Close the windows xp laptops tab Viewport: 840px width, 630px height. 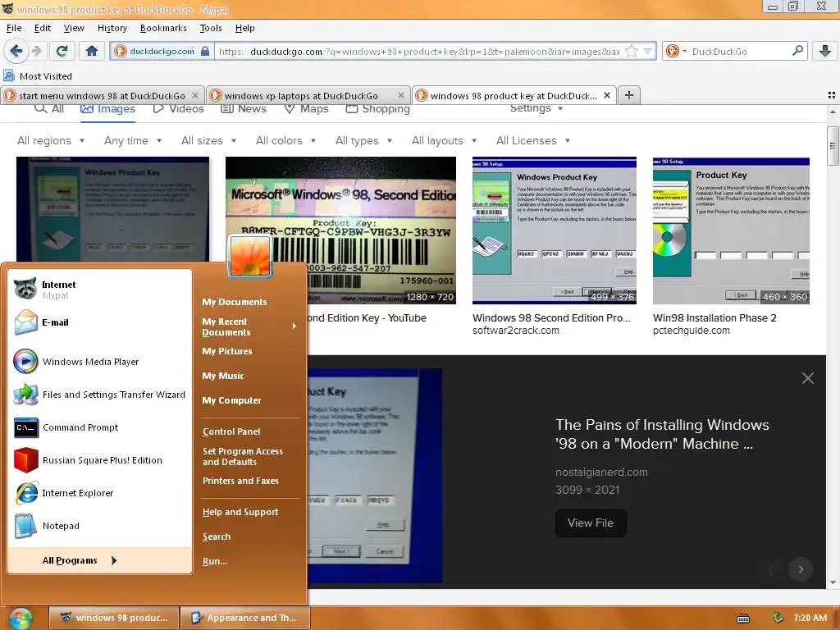[x=400, y=95]
